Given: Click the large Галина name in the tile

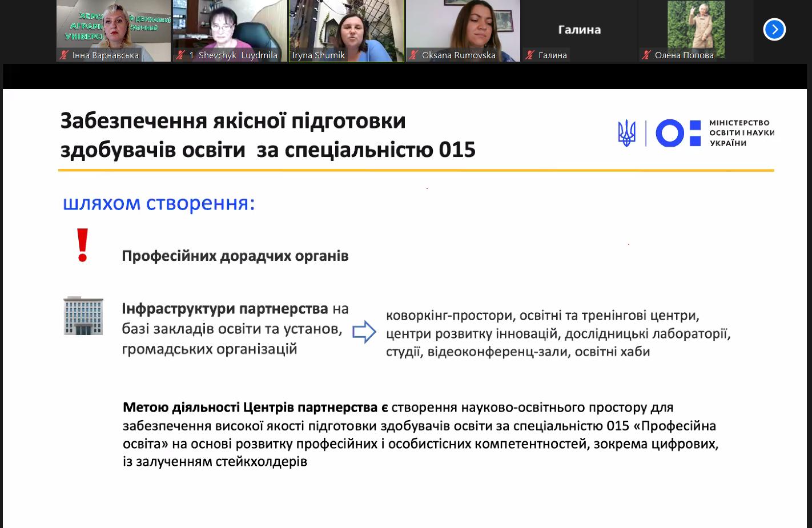Looking at the screenshot, I should pyautogui.click(x=579, y=30).
